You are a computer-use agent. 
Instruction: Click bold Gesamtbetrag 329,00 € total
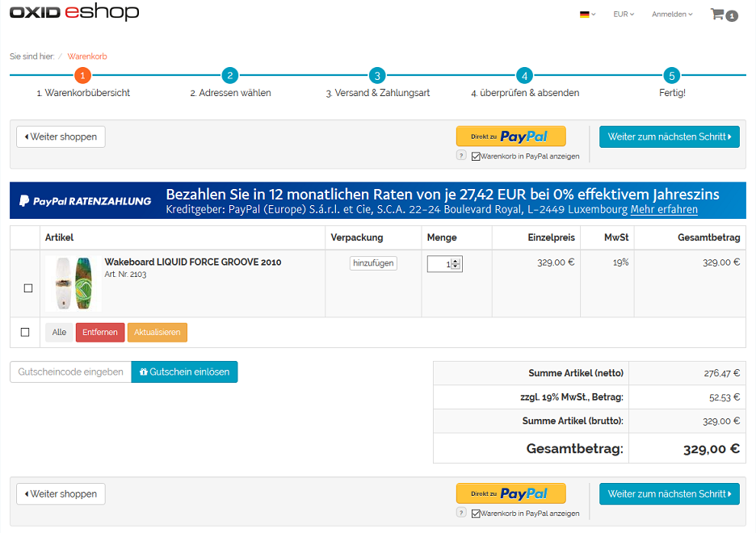[712, 449]
